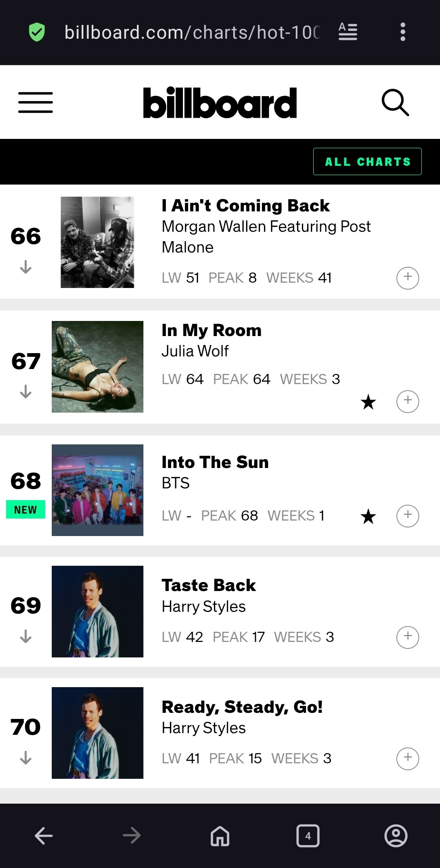Tap the green security shield icon

coord(37,32)
